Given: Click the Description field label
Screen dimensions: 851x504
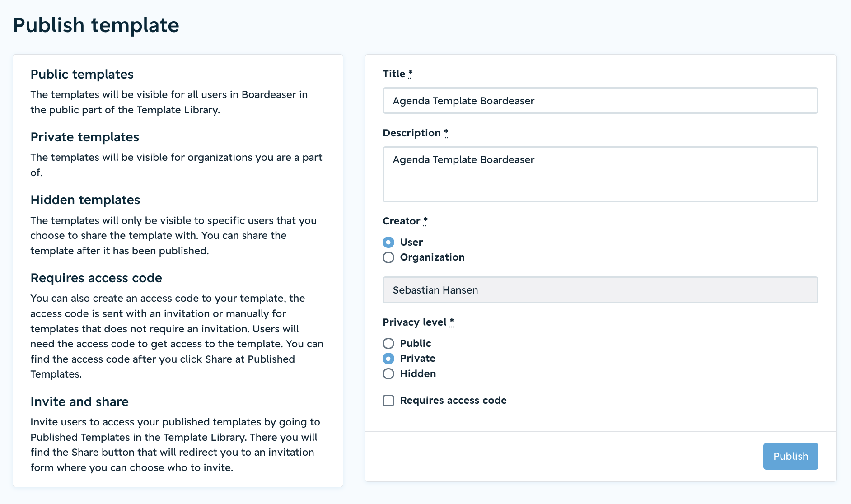Looking at the screenshot, I should click(x=416, y=133).
